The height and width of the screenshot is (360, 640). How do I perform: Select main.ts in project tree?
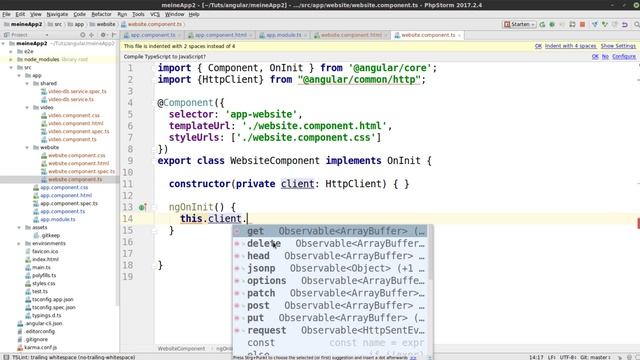click(x=41, y=267)
